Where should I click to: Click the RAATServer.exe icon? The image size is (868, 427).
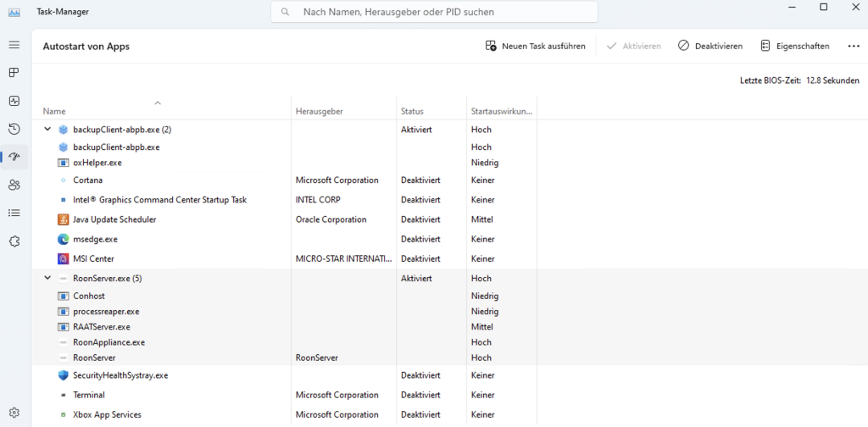(63, 327)
